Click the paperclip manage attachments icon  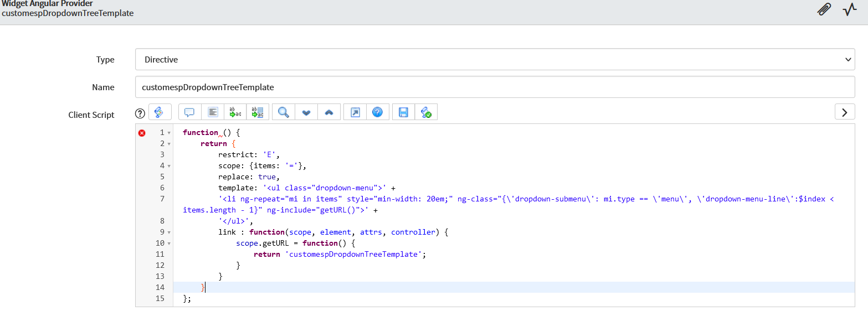tap(824, 9)
